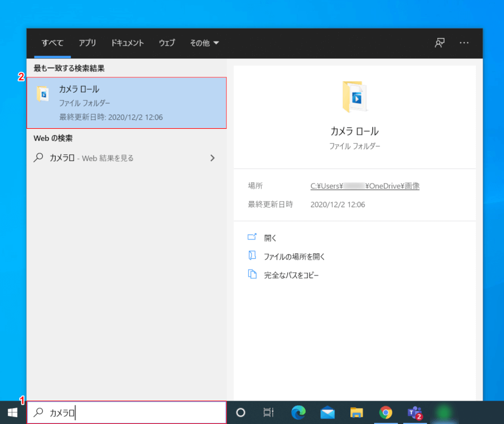
Task: Click the 場所 label in the preview pane
Action: click(255, 186)
